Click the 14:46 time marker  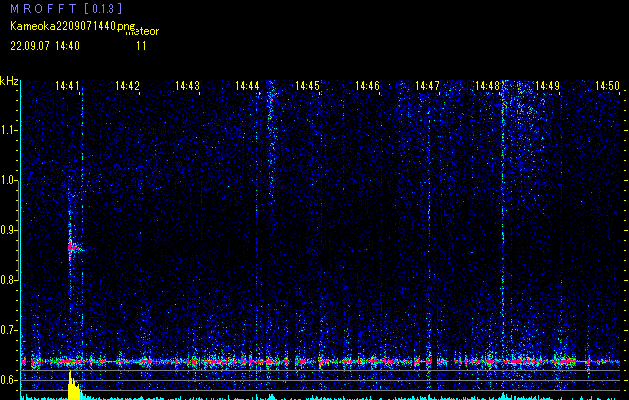click(x=367, y=86)
